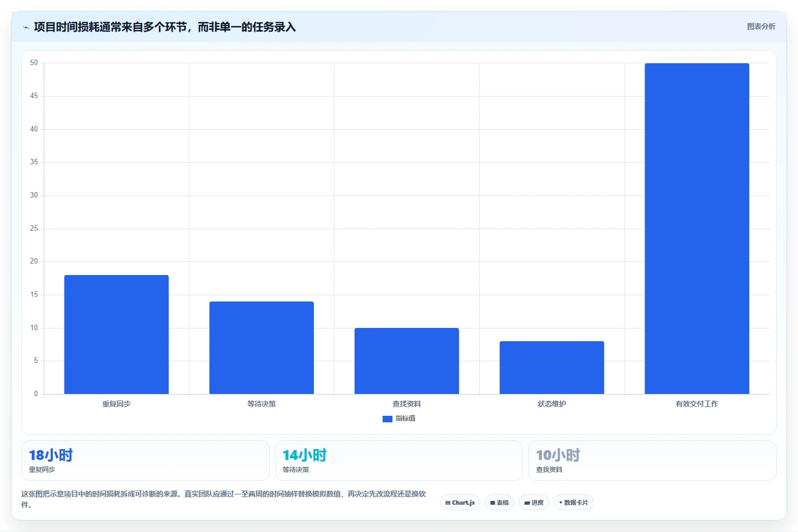Click the 重复同步 bar in the chart
The height and width of the screenshot is (532, 798).
click(116, 334)
